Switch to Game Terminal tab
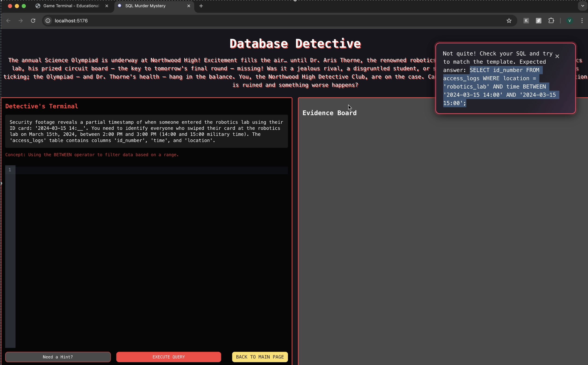This screenshot has width=588, height=365. tap(71, 6)
